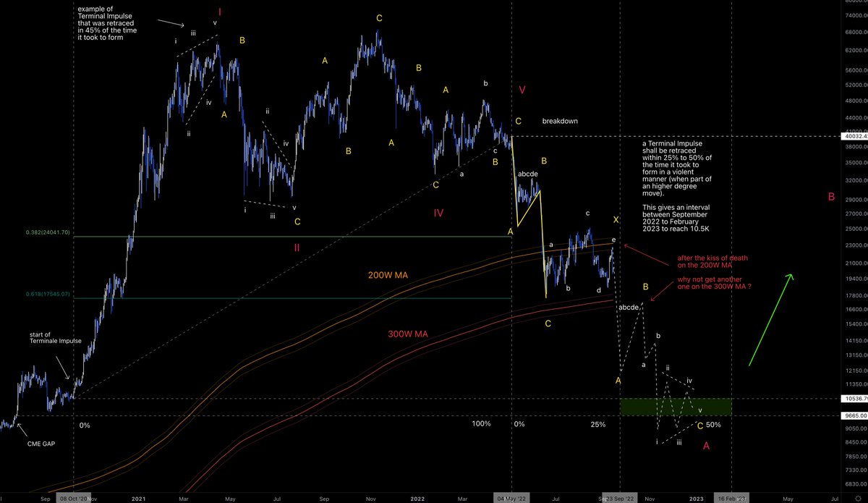Screen dimensions: 868x503
Task: Click the 'CME GAP' label
Action: [40, 443]
